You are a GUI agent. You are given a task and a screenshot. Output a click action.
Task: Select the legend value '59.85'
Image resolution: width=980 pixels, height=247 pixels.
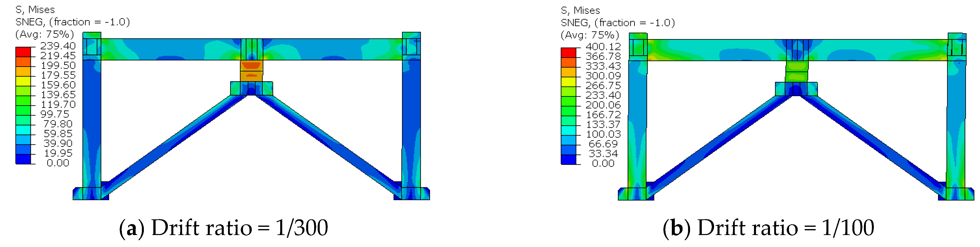pos(58,134)
